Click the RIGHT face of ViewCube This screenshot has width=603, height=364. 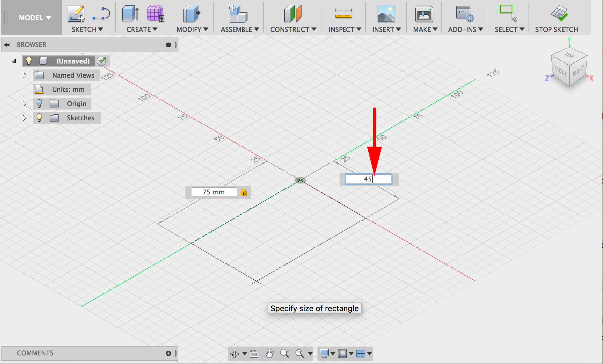[578, 71]
